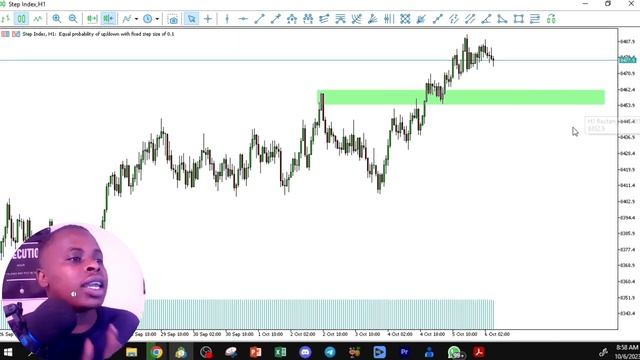The width and height of the screenshot is (640, 360).
Task: Open the horizontal levels list tool
Action: pyautogui.click(x=535, y=19)
